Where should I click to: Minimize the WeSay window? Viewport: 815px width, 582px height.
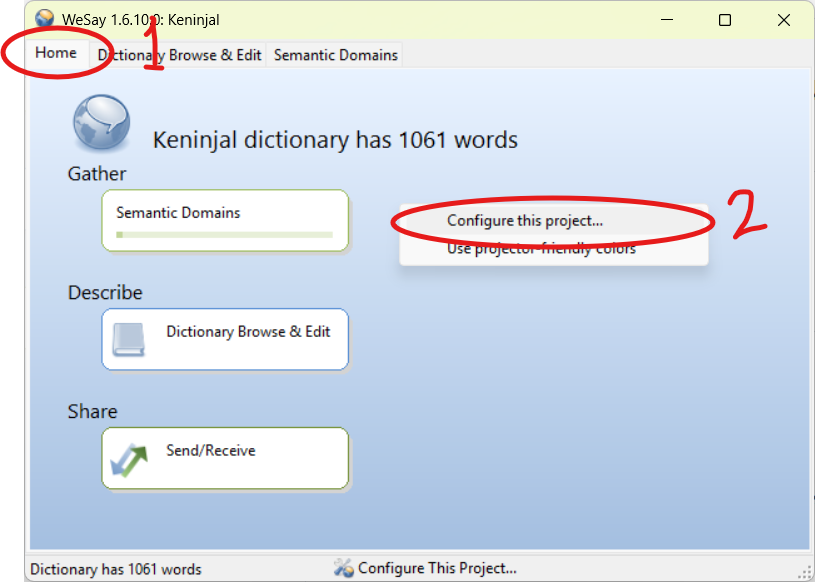[670, 20]
